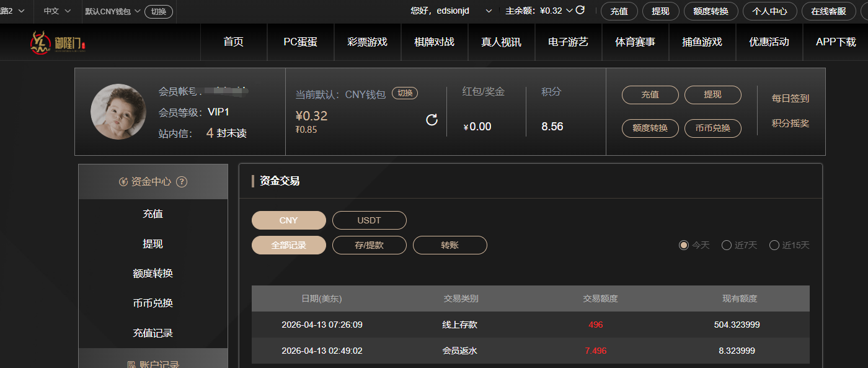Switch to the 存/提款 records tab
Image resolution: width=868 pixels, height=368 pixels.
point(370,245)
